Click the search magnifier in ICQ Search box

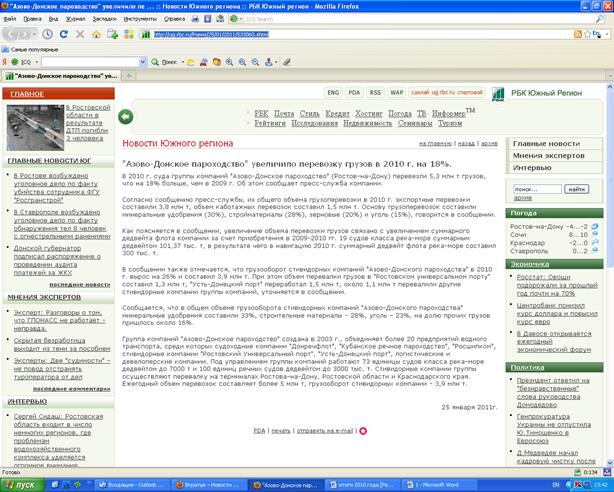600,18
